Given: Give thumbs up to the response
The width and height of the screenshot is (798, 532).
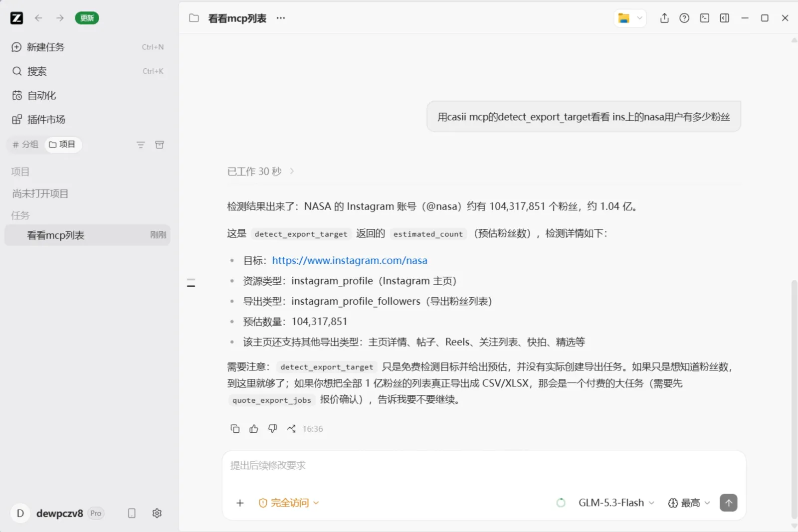Looking at the screenshot, I should [254, 429].
